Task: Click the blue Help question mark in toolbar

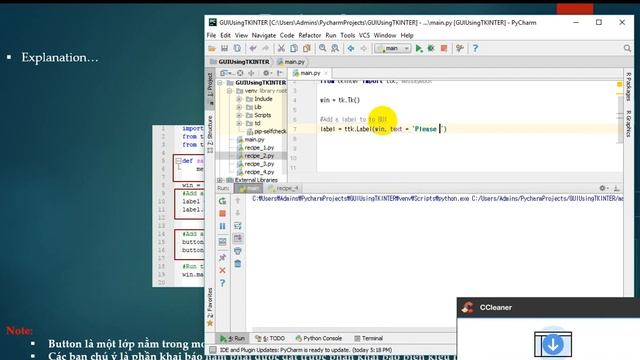Action: click(x=475, y=49)
